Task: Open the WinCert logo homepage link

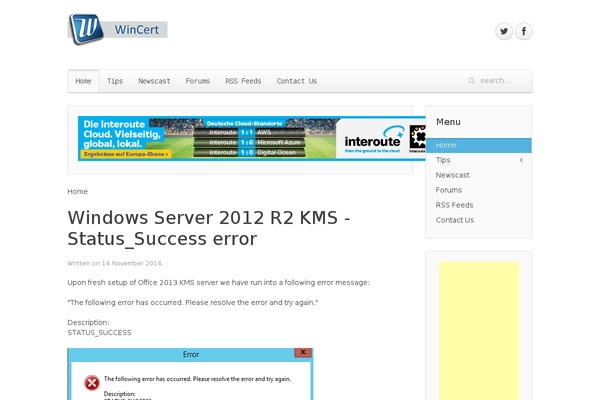Action: [117, 29]
